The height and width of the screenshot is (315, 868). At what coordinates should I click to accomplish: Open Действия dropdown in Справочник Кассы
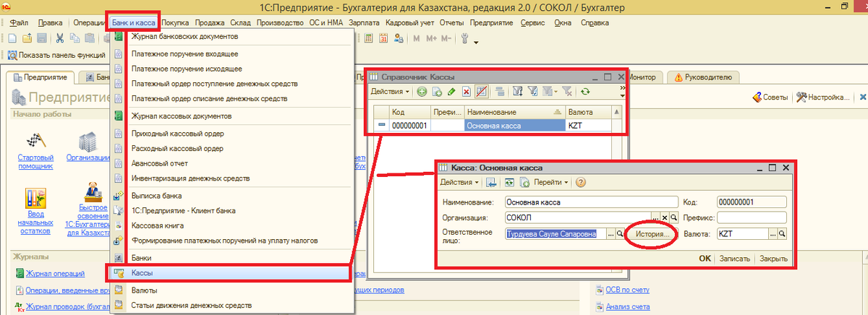click(391, 92)
